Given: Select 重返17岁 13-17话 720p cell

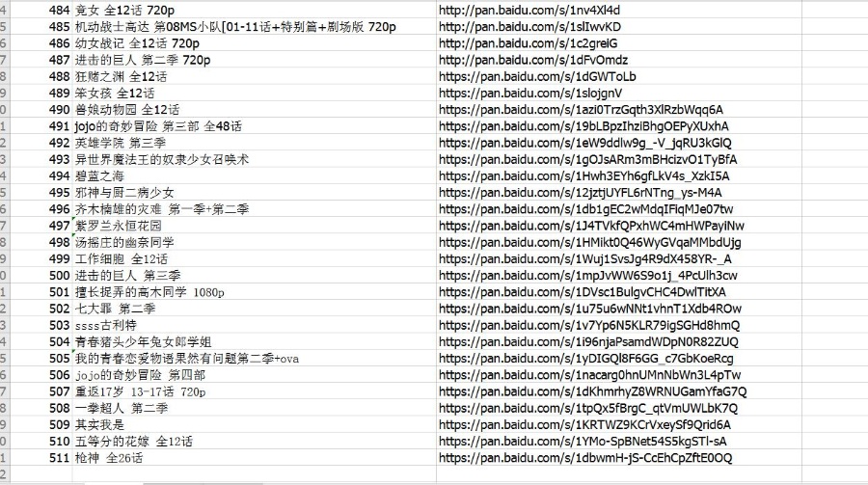Looking at the screenshot, I should click(254, 392).
